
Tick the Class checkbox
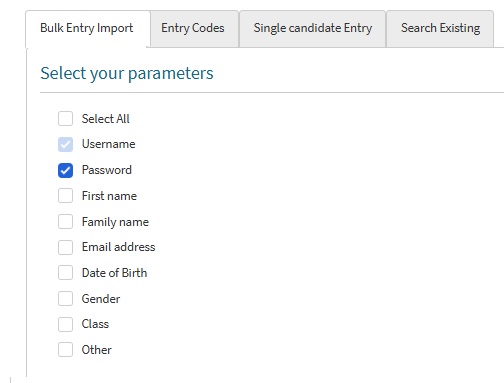click(x=65, y=324)
